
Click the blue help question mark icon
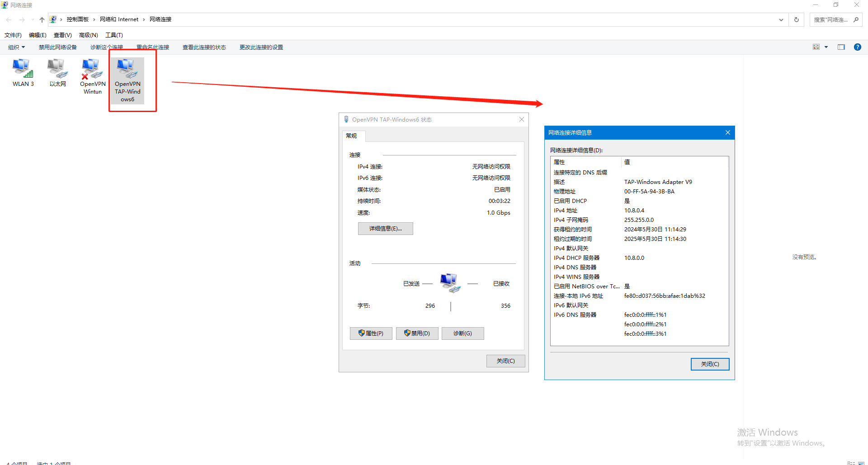click(857, 47)
